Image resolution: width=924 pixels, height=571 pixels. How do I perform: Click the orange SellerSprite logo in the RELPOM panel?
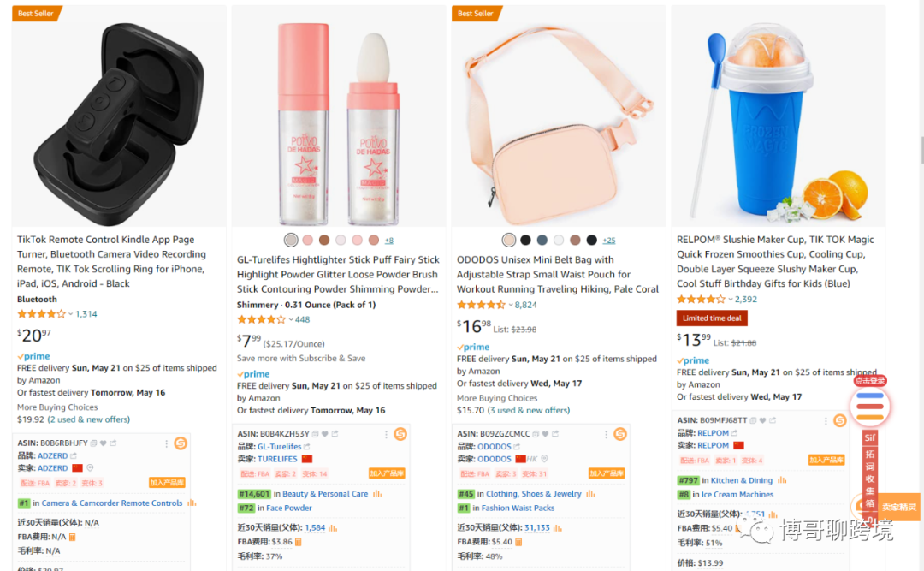pos(840,420)
